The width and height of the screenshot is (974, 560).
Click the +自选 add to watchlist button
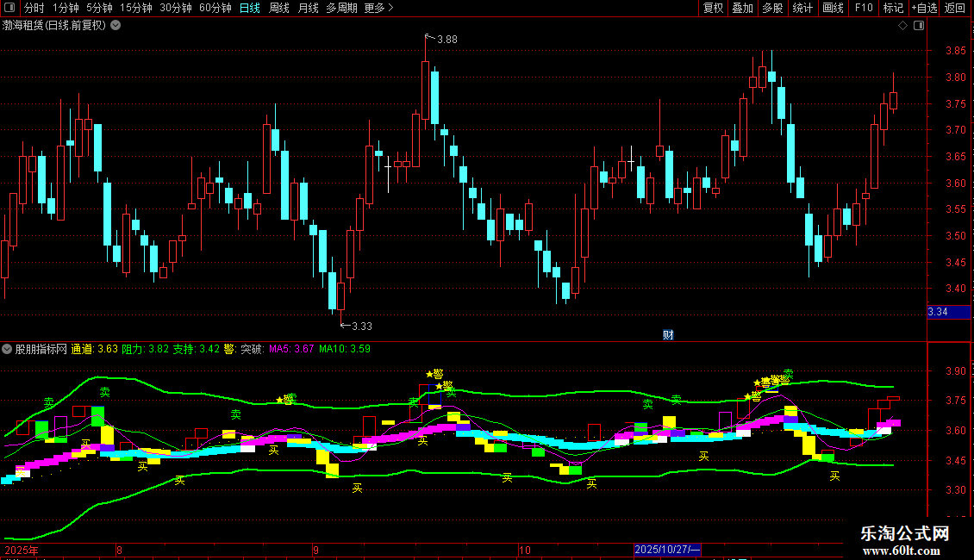(923, 8)
